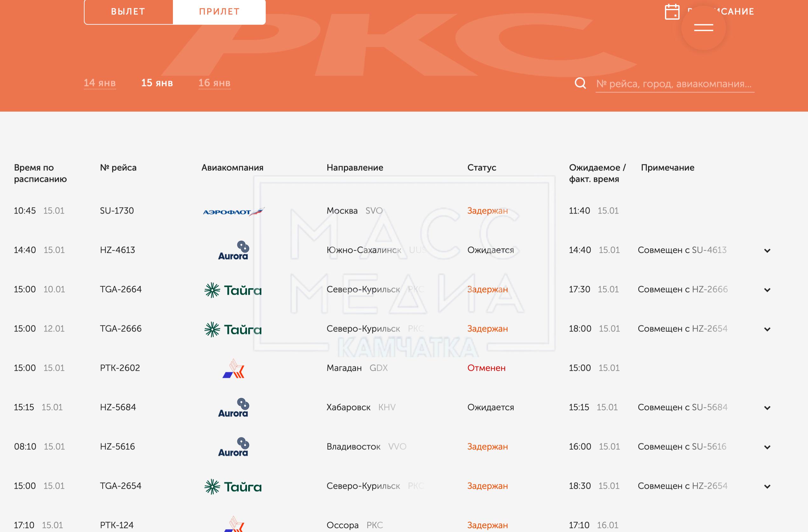Expand the HZ-5684 row details
The height and width of the screenshot is (532, 808).
[767, 408]
